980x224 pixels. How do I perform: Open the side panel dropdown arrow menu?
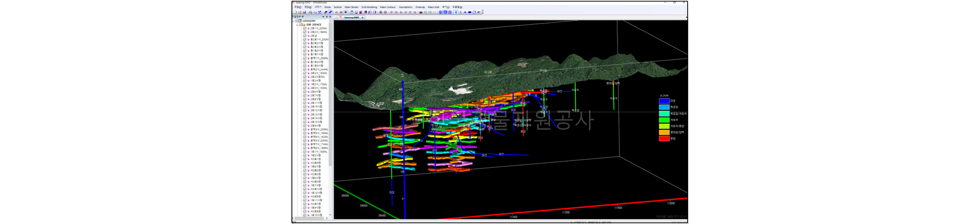pos(323,17)
